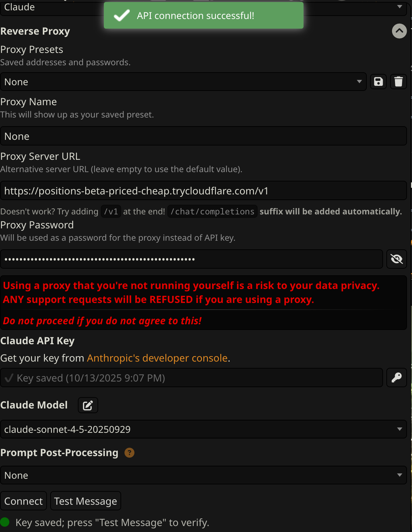Toggle proxy password visibility

(x=396, y=259)
